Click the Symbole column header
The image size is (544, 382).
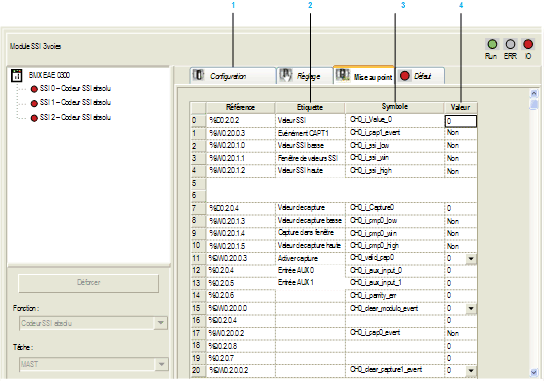point(394,107)
